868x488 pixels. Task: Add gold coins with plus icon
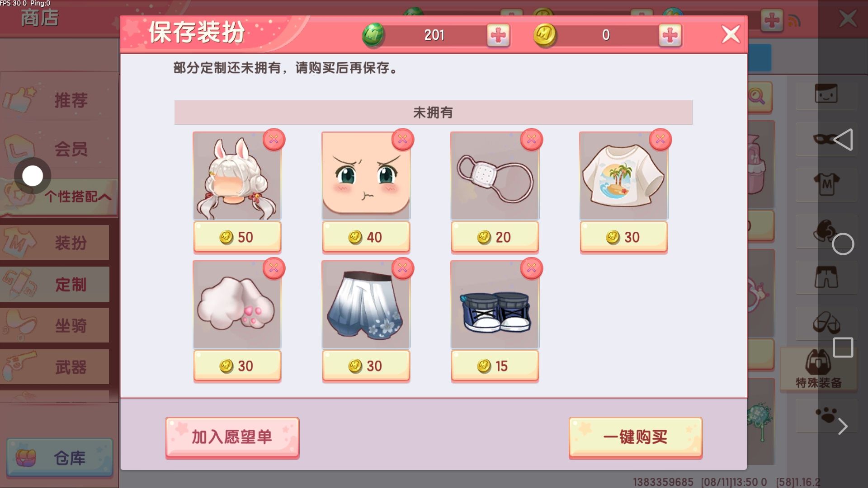coord(670,35)
